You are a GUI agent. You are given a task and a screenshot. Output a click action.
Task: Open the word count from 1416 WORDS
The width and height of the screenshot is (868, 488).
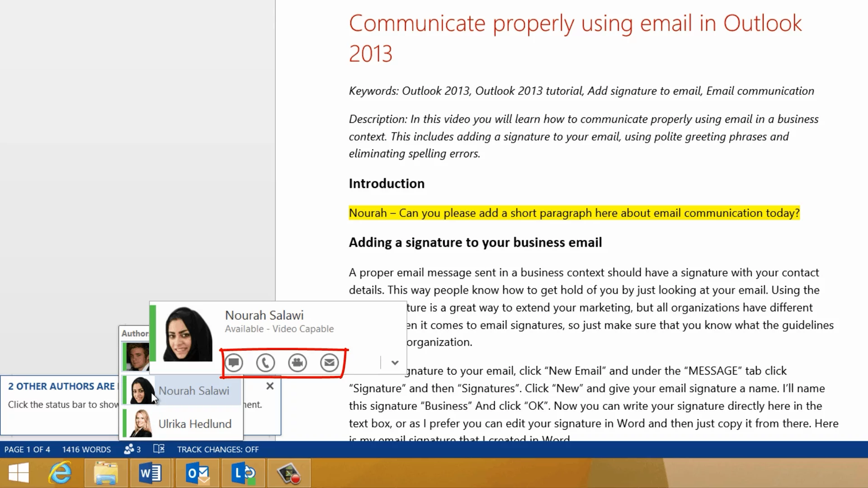click(x=86, y=449)
